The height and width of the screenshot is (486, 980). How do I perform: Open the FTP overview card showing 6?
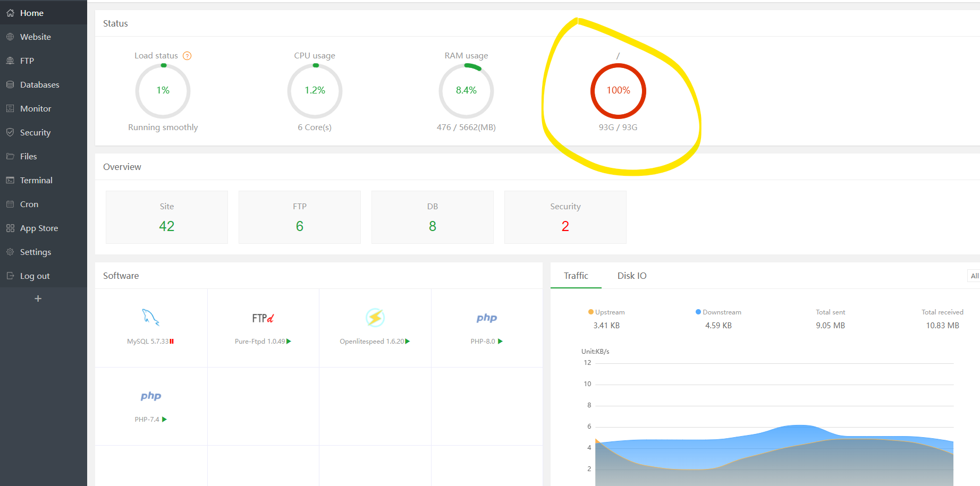click(x=300, y=217)
